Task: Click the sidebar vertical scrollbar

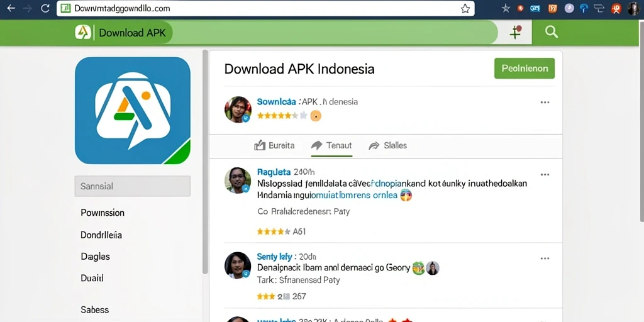Action: (x=206, y=162)
